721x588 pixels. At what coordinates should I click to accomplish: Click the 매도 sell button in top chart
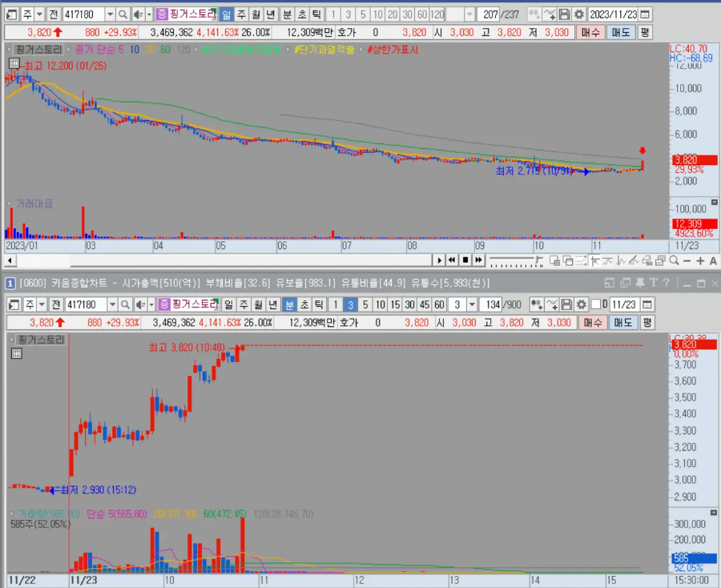(x=620, y=33)
